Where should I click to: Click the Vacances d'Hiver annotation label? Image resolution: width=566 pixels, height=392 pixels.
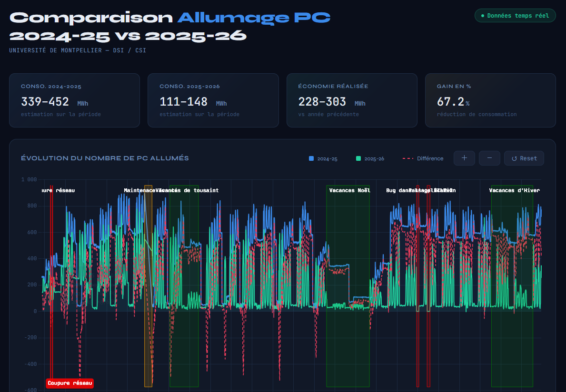pyautogui.click(x=514, y=190)
